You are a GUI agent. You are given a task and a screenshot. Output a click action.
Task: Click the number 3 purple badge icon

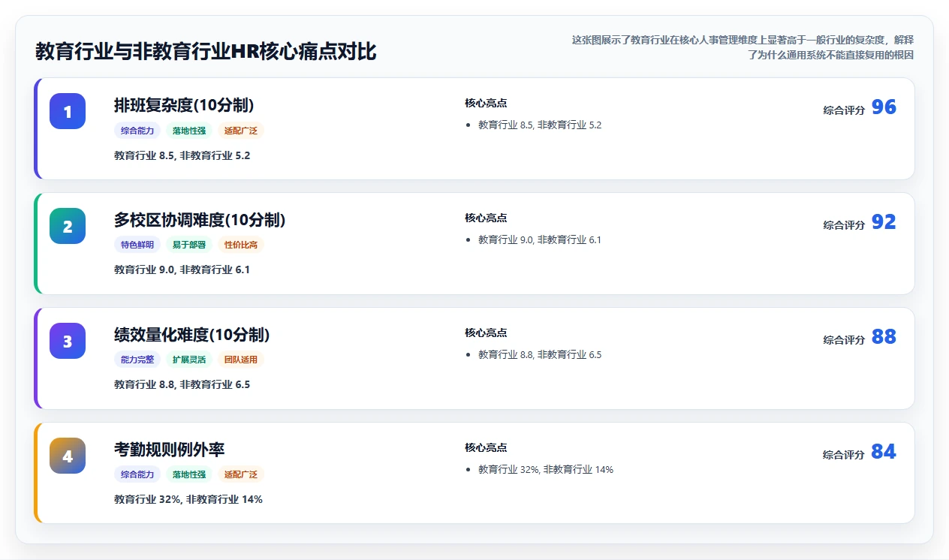(68, 341)
